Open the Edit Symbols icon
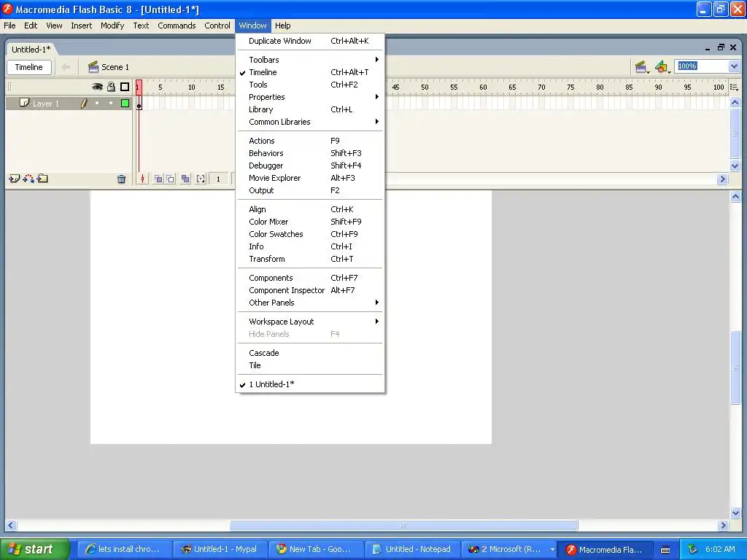The height and width of the screenshot is (560, 747). point(662,67)
